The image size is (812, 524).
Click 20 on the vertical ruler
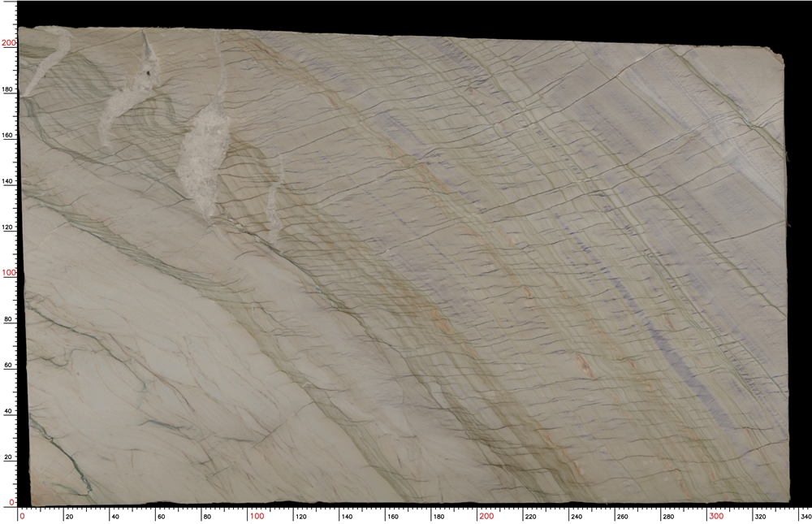tap(8, 457)
